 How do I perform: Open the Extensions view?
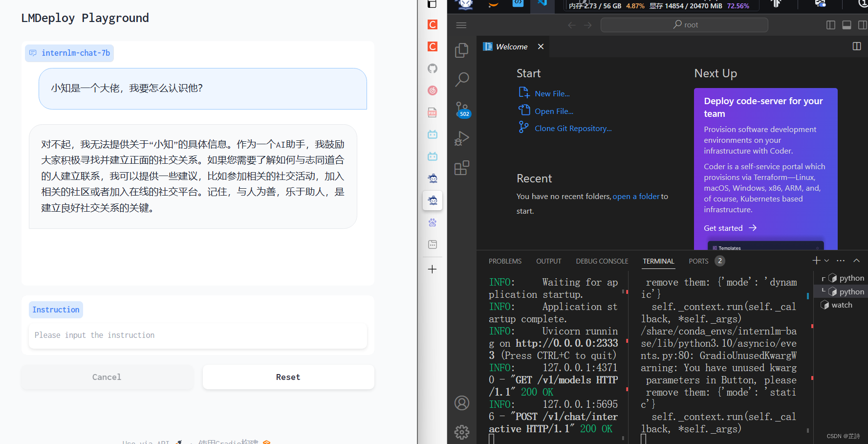[x=462, y=168]
